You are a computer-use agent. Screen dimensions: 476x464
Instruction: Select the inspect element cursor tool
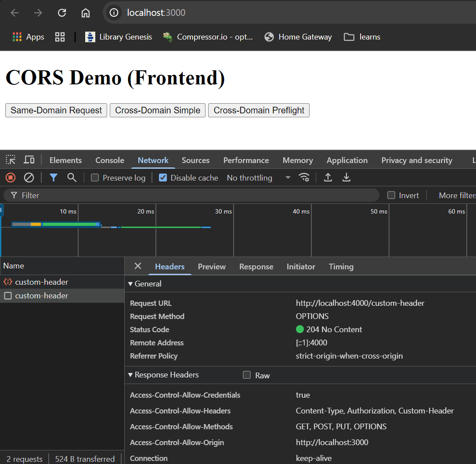(x=11, y=159)
